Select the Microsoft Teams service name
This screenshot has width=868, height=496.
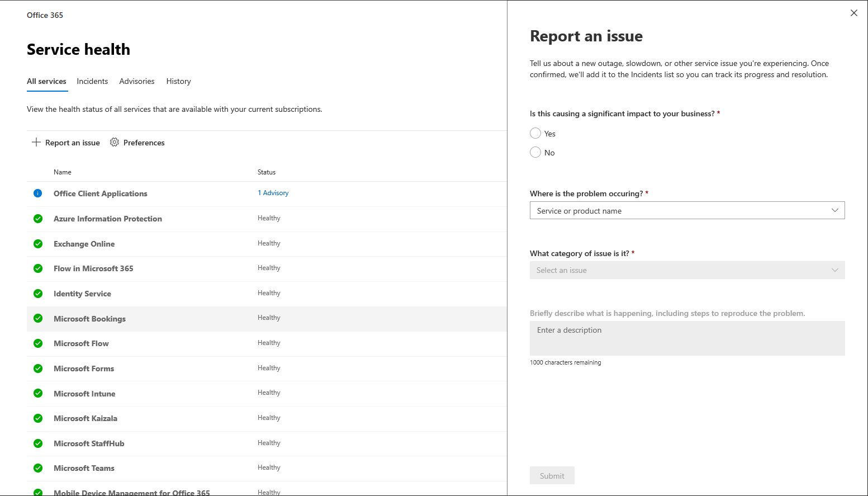click(84, 468)
